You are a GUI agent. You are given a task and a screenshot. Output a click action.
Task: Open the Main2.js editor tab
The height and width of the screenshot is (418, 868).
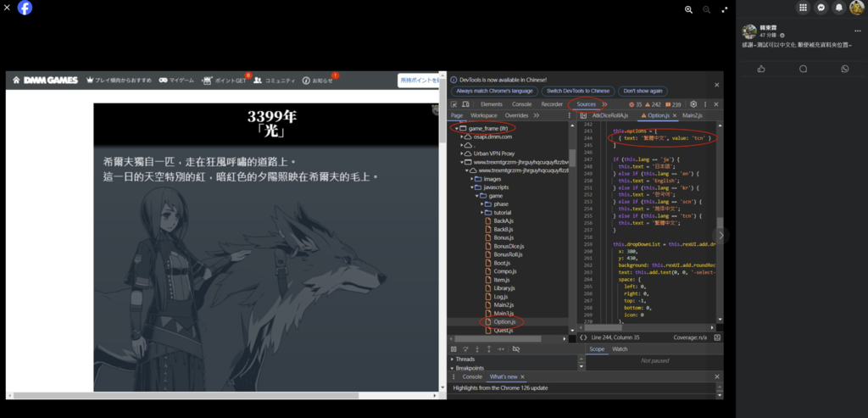692,115
